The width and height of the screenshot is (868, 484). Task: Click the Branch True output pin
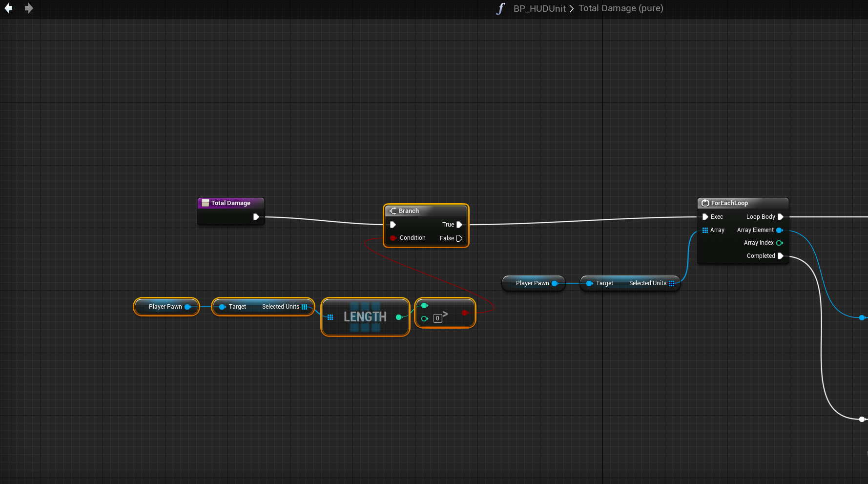(459, 225)
